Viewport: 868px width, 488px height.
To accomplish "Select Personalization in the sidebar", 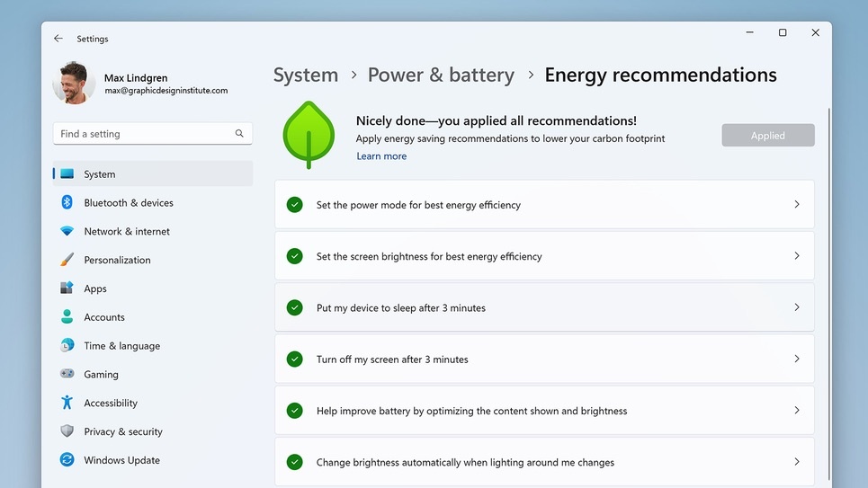I will click(x=153, y=260).
